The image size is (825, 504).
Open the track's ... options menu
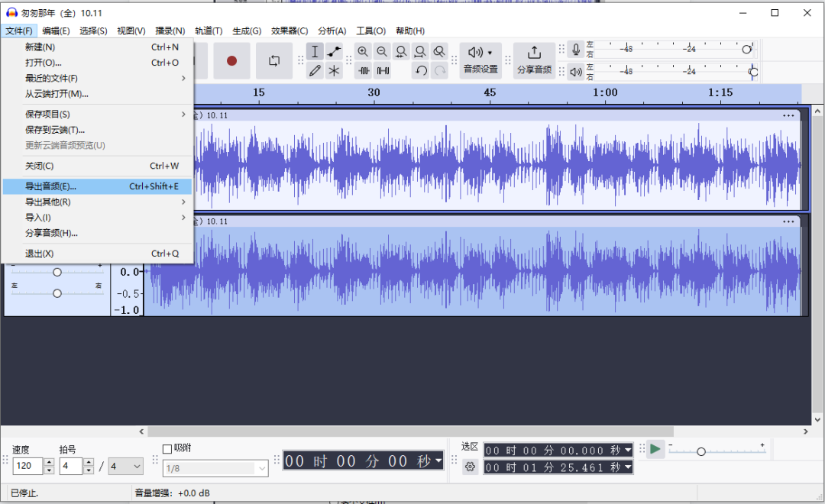790,115
